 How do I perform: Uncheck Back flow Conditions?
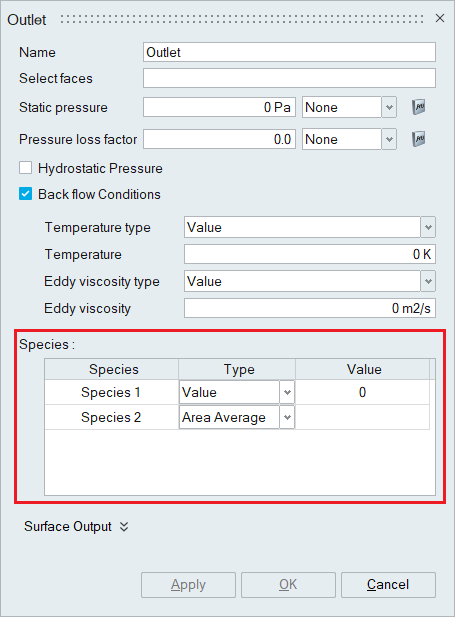[26, 194]
